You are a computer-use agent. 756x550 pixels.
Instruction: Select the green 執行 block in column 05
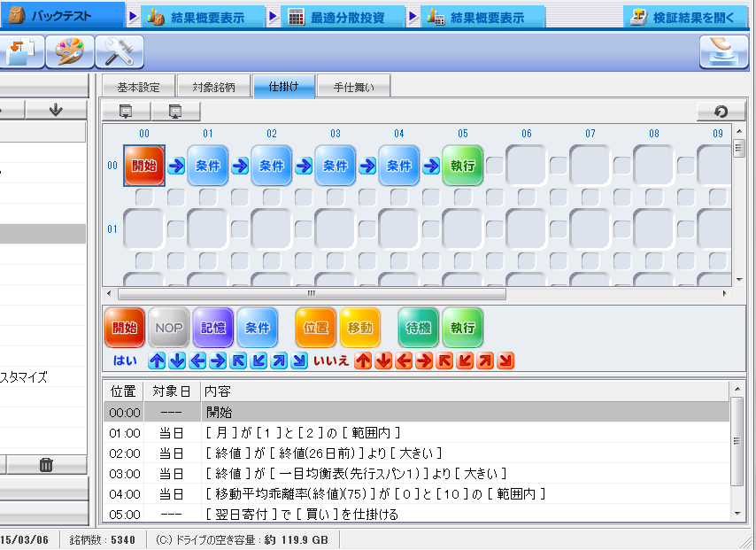pyautogui.click(x=463, y=166)
